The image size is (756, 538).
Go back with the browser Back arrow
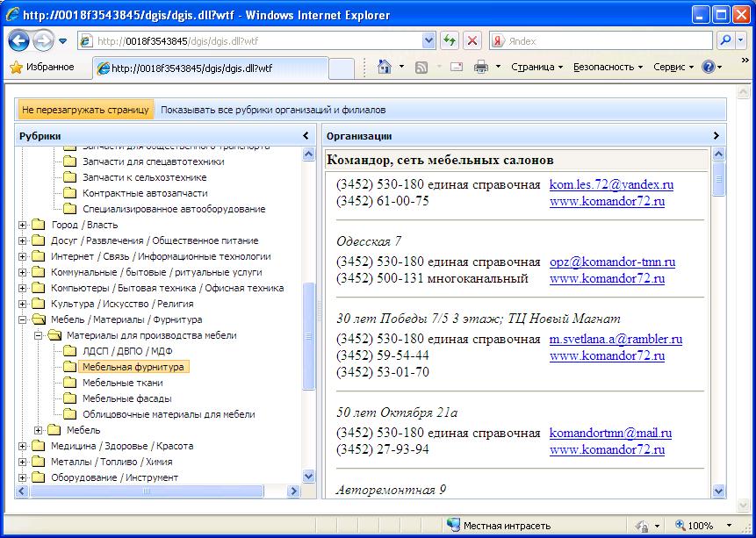pyautogui.click(x=18, y=41)
